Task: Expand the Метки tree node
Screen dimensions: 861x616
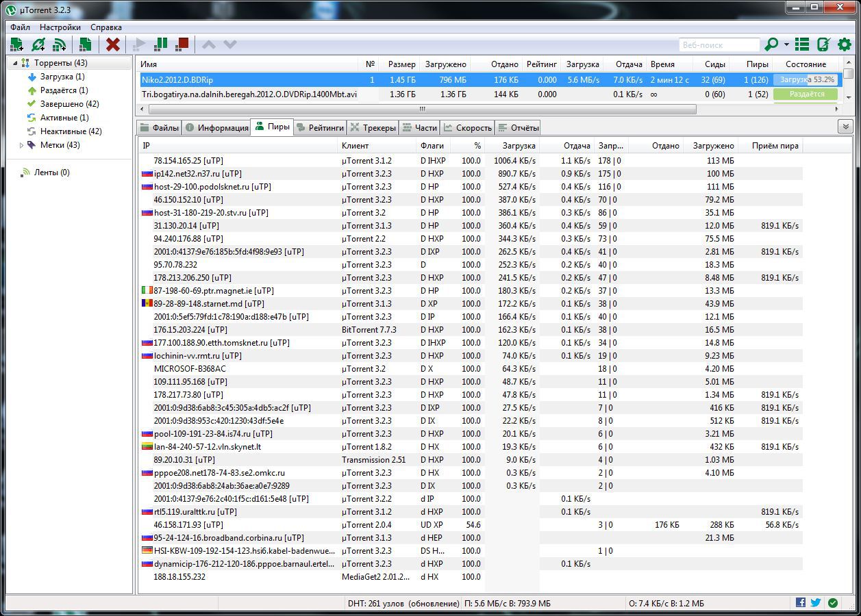Action: pyautogui.click(x=21, y=145)
